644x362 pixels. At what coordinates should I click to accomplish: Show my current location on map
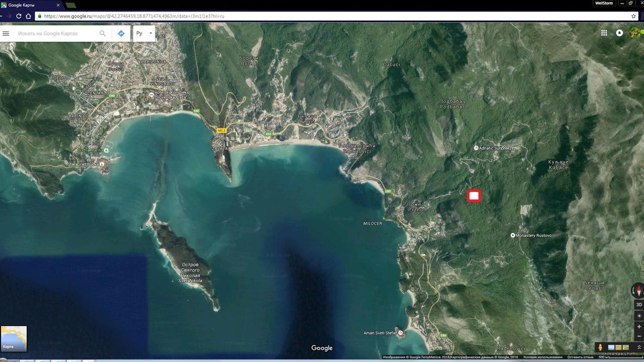click(639, 316)
